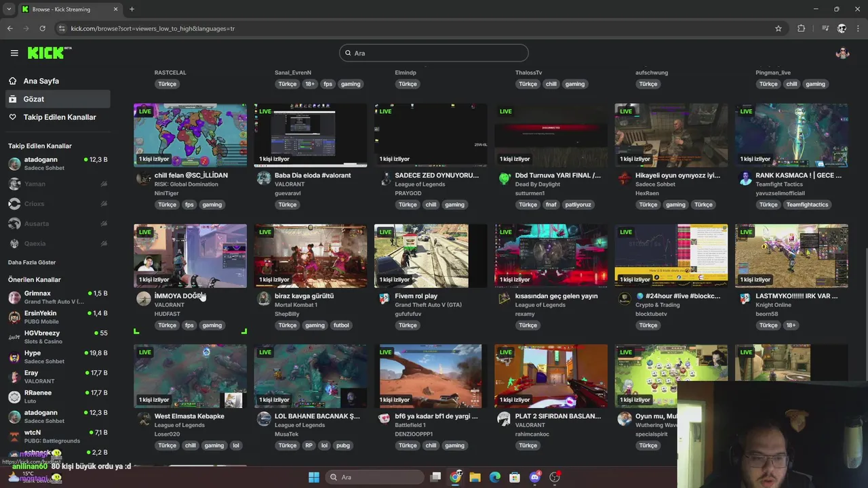The height and width of the screenshot is (488, 868).
Task: Open Fivem rol play stream thumbnail
Action: click(431, 256)
